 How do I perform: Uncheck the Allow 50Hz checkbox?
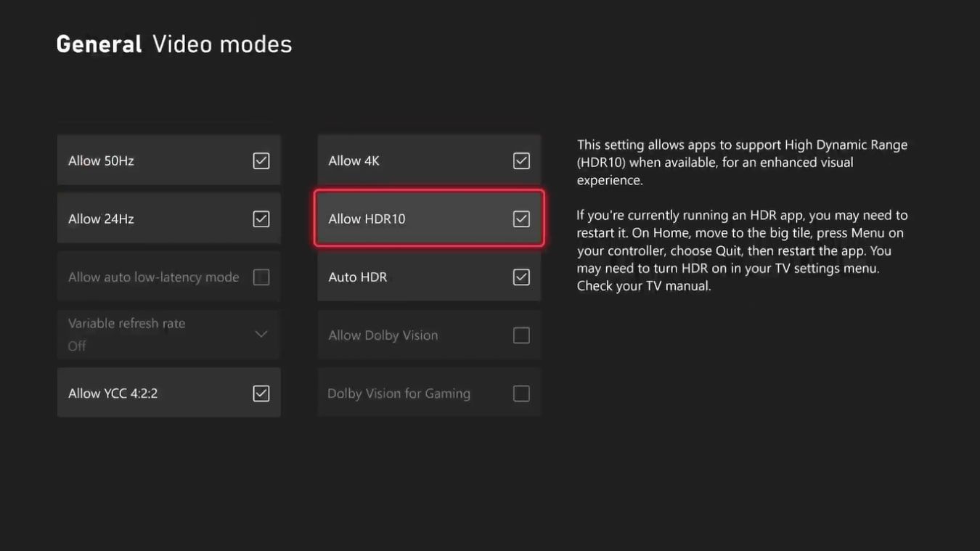[x=261, y=160]
